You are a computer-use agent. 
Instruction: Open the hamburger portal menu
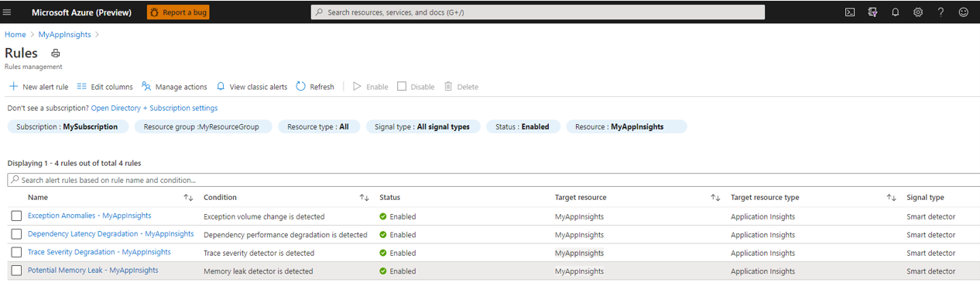click(x=8, y=12)
